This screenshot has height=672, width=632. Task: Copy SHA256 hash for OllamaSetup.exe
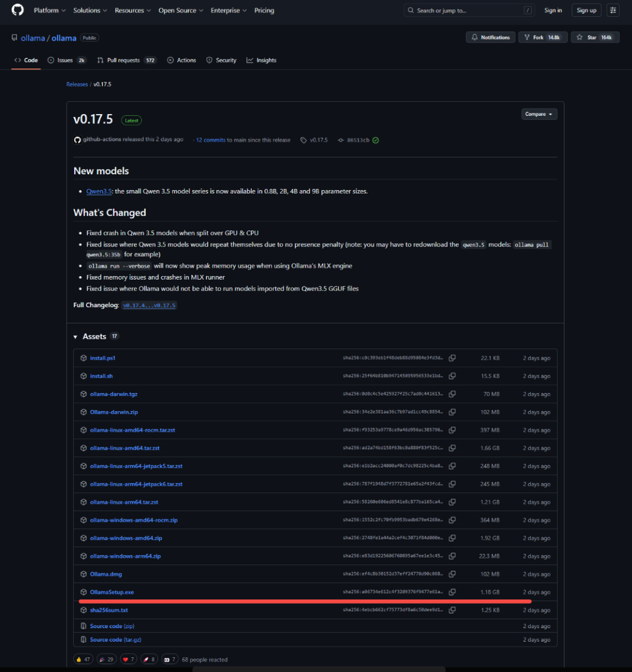(x=452, y=592)
